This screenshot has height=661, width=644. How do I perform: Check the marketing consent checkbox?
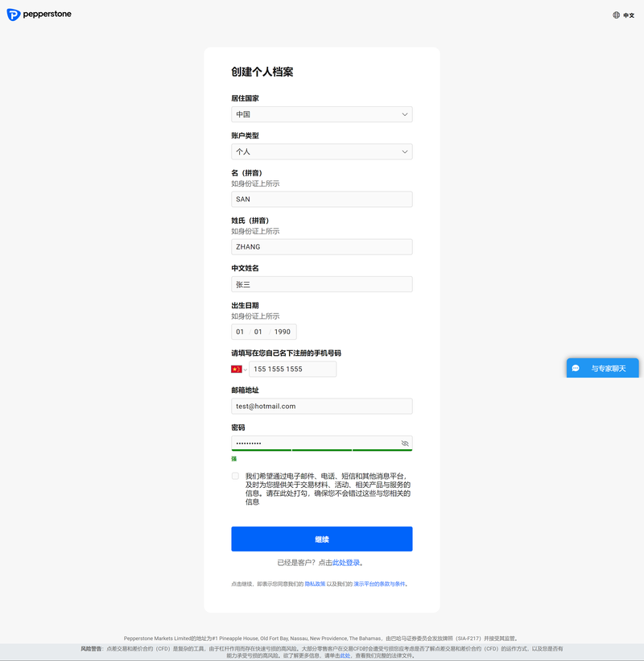235,476
